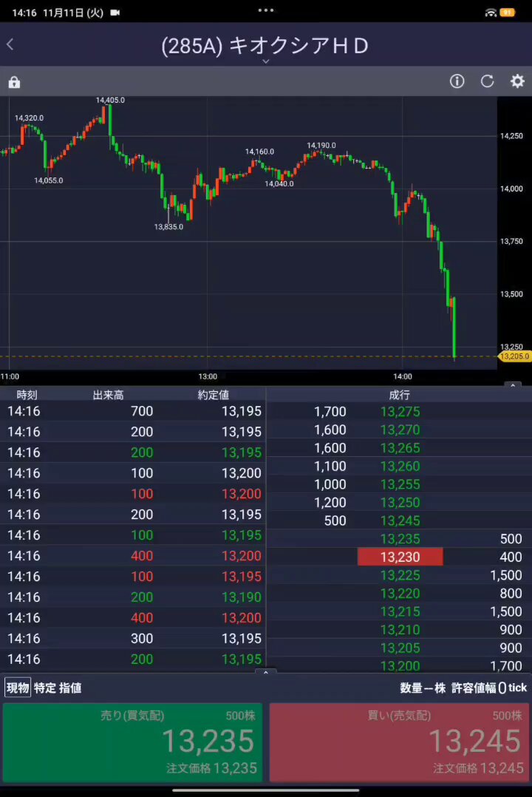Tap the 特定 account label

pos(45,688)
